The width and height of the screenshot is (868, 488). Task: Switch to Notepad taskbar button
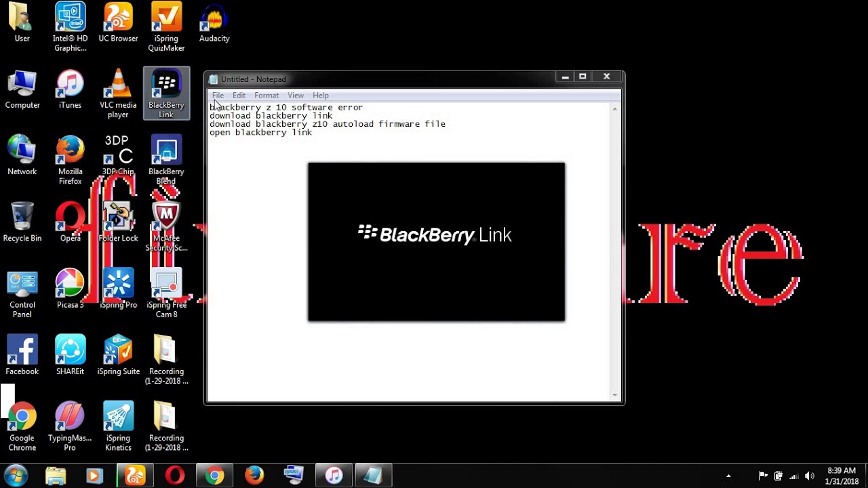pos(373,476)
